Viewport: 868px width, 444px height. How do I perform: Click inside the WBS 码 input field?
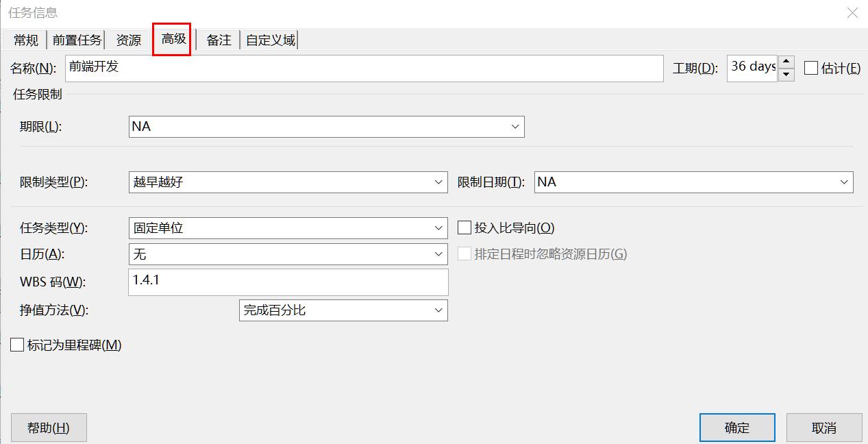pyautogui.click(x=288, y=282)
